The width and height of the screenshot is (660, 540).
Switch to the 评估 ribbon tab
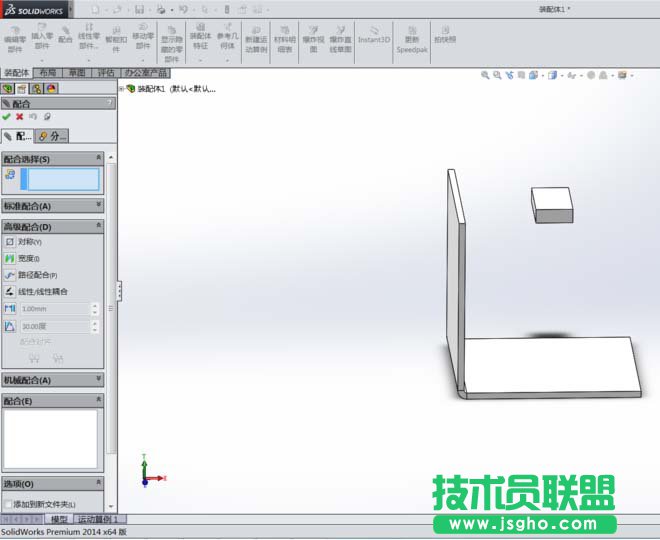point(106,73)
